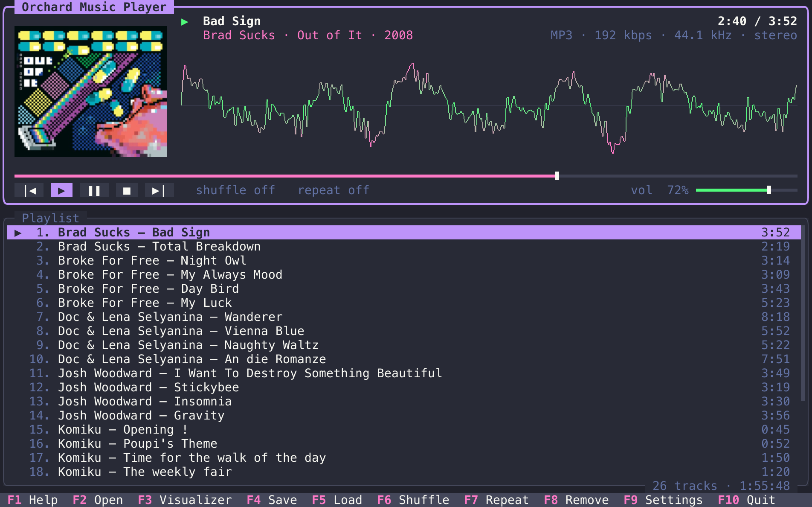Select Doc & Lena Selyanina – Vienna Blue
This screenshot has height=507, width=812.
(x=404, y=331)
